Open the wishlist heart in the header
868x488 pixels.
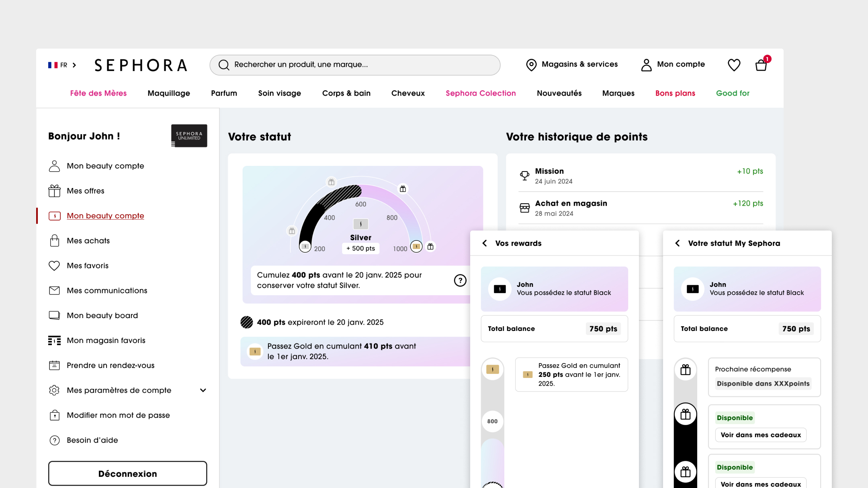point(734,65)
